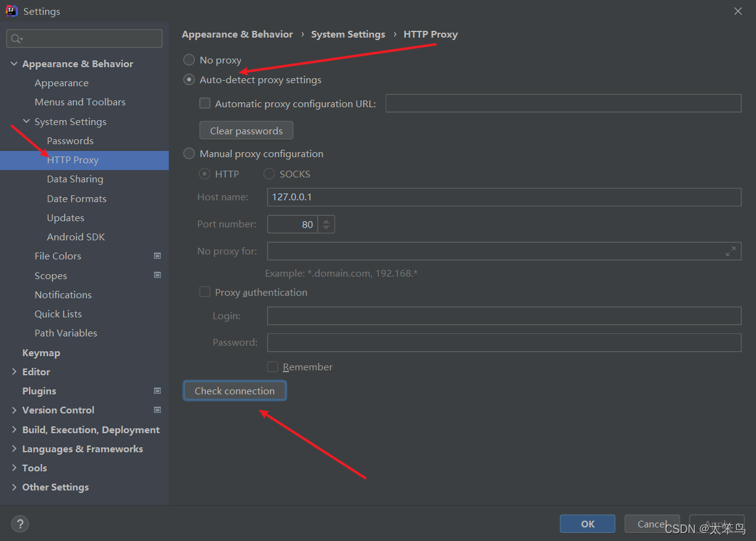756x541 pixels.
Task: Enable Automatic proxy configuration URL checkbox
Action: pos(205,104)
